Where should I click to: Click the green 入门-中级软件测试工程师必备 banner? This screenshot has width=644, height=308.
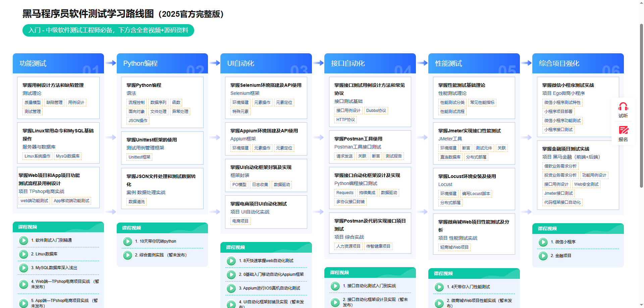point(108,30)
